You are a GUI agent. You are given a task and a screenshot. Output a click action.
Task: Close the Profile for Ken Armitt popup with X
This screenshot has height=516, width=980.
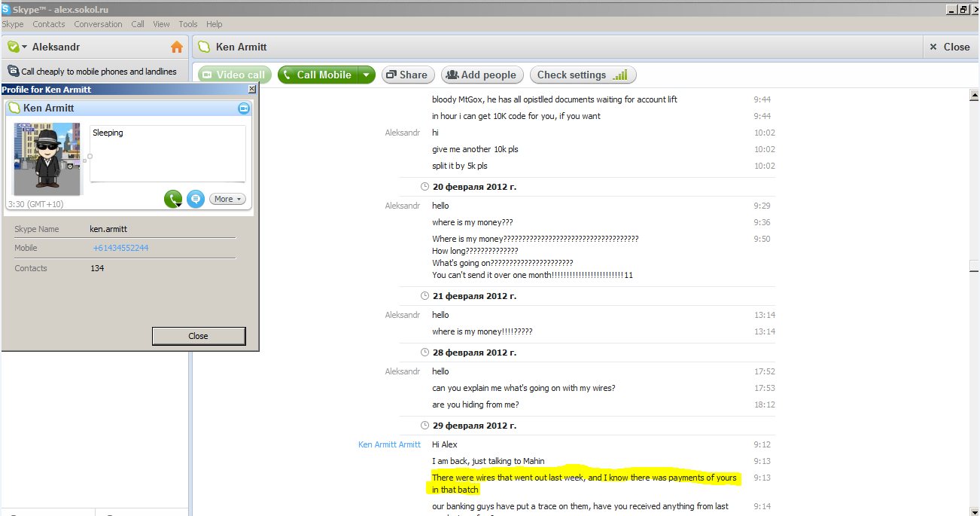[x=252, y=89]
